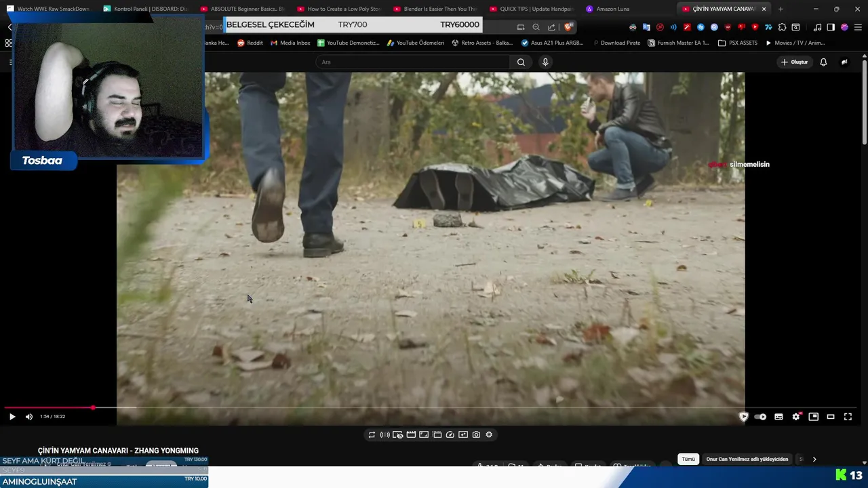Open YouTube notifications bell
The height and width of the screenshot is (488, 868).
pos(823,62)
